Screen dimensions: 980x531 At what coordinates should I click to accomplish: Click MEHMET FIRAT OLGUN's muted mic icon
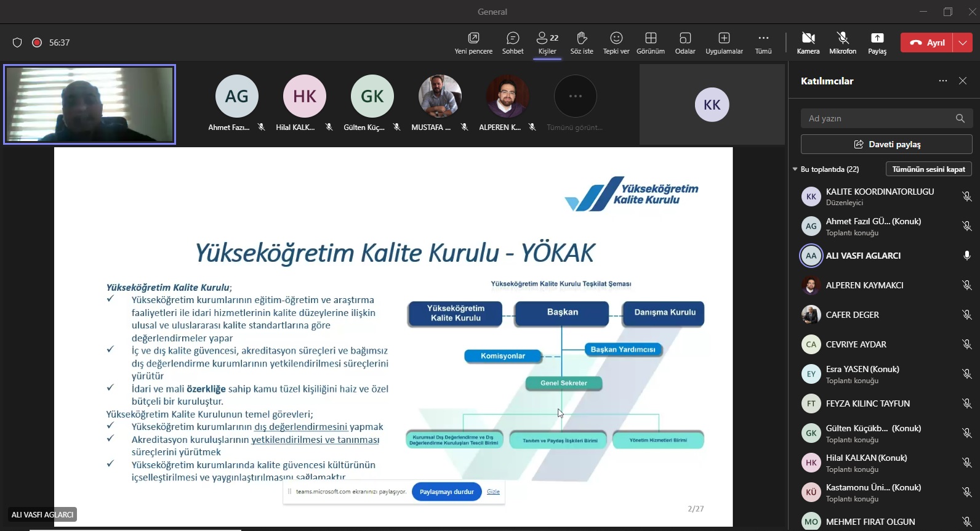967,522
